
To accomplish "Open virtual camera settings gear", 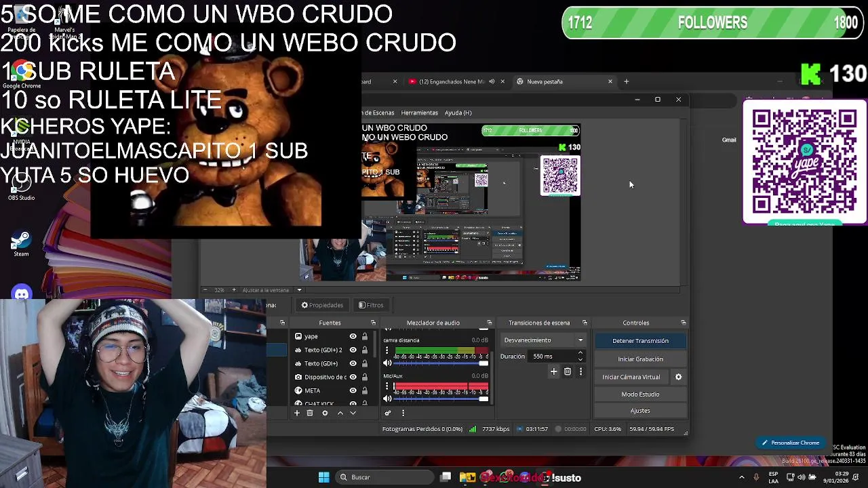I will pos(678,377).
